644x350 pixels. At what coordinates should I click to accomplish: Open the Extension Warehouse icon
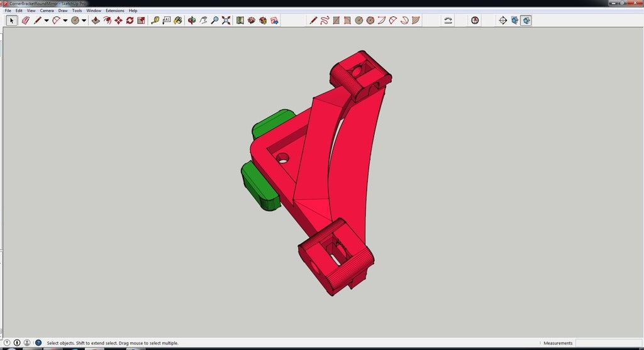(x=263, y=20)
